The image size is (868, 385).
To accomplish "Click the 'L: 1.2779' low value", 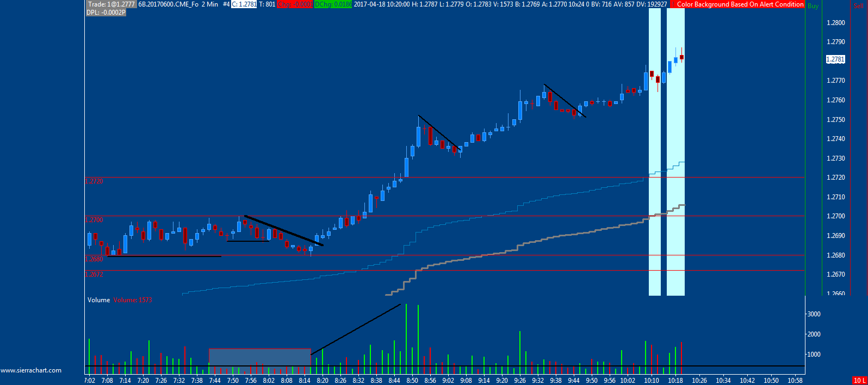I will tap(451, 4).
